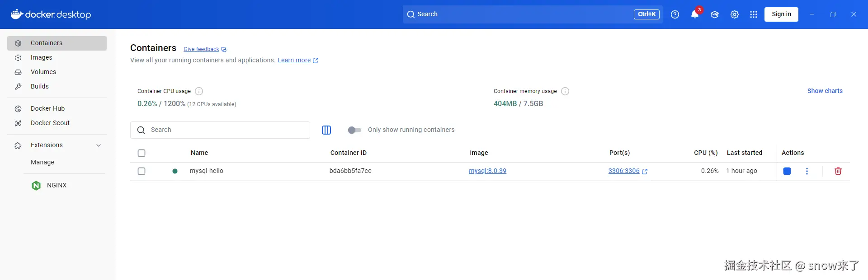This screenshot has width=868, height=280.
Task: Sort by the Port(s) column header
Action: pyautogui.click(x=619, y=153)
